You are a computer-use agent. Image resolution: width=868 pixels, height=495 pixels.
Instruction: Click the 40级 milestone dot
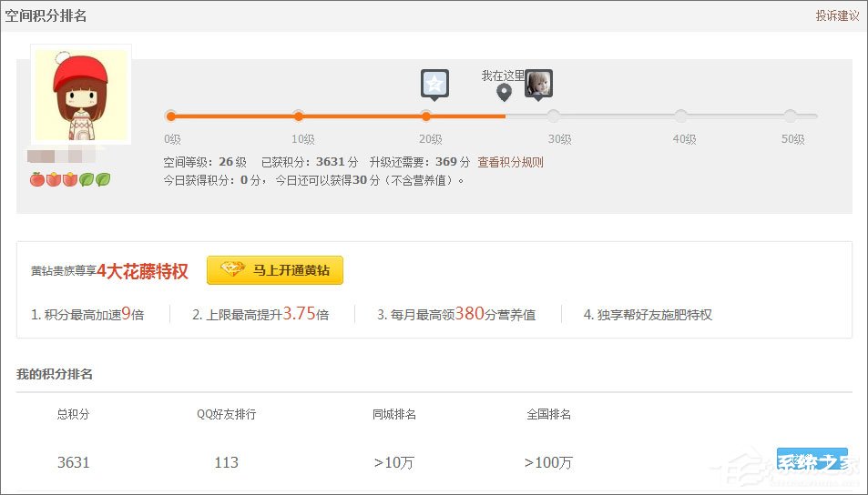(x=680, y=116)
